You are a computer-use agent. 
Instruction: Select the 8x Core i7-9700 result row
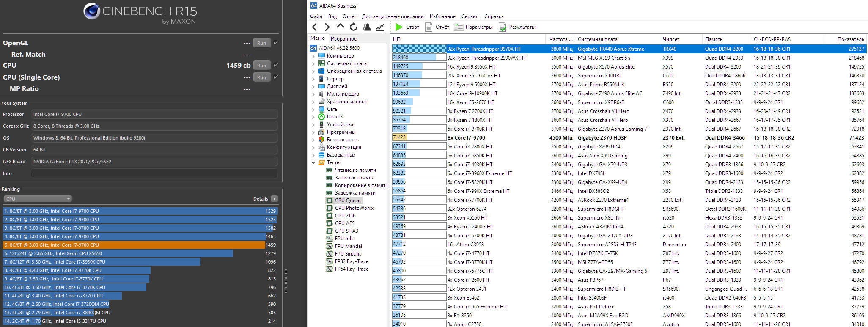pyautogui.click(x=629, y=138)
